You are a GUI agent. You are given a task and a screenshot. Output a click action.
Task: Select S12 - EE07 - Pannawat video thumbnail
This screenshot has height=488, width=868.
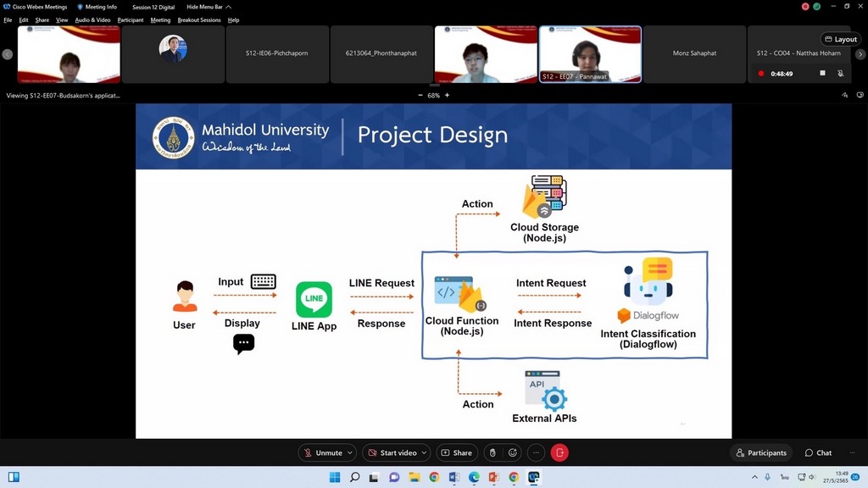pyautogui.click(x=590, y=54)
